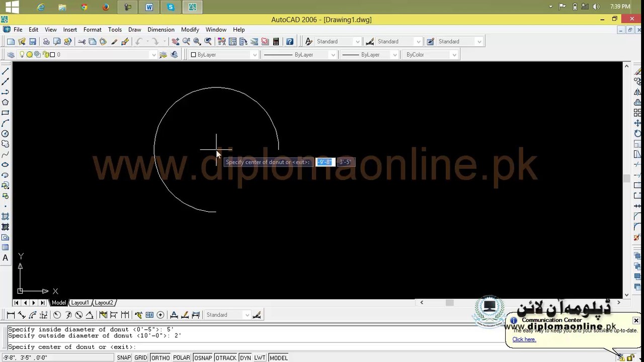Click the Plot (print) icon
This screenshot has width=644, height=362.
tap(46, 42)
